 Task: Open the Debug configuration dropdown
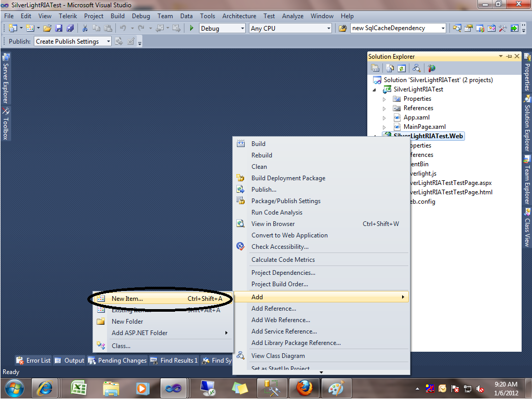(x=222, y=28)
